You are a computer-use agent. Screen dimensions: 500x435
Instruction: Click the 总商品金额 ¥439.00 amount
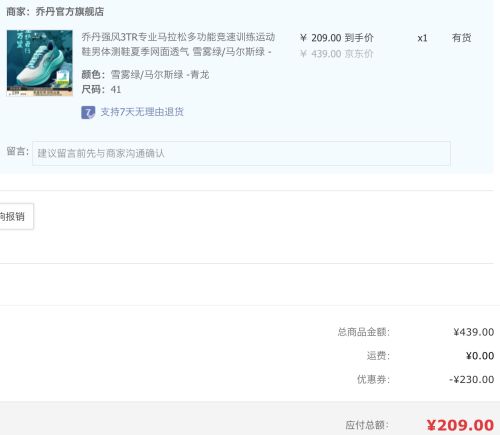click(x=474, y=332)
